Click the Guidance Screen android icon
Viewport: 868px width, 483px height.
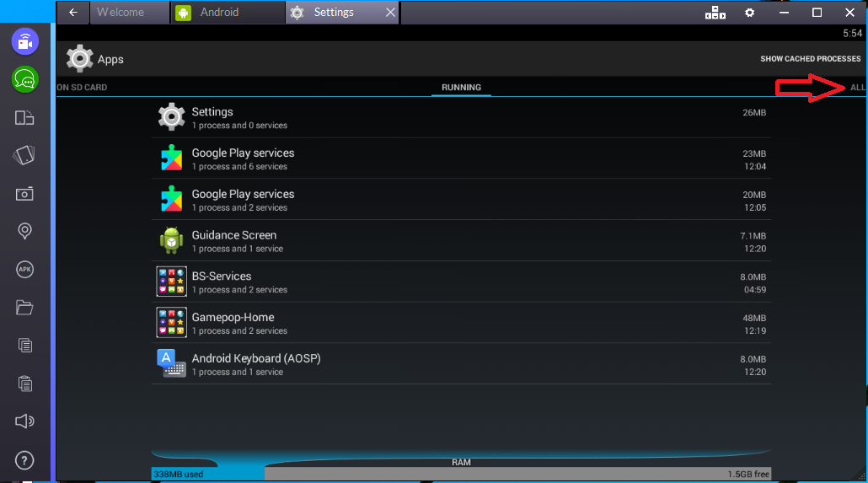[x=172, y=240]
